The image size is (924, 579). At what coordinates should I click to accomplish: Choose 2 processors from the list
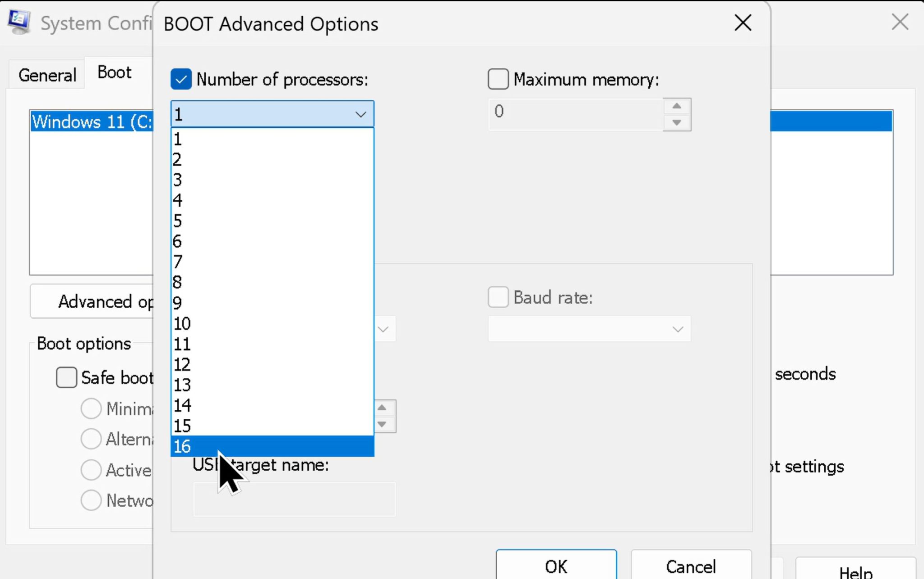(273, 159)
